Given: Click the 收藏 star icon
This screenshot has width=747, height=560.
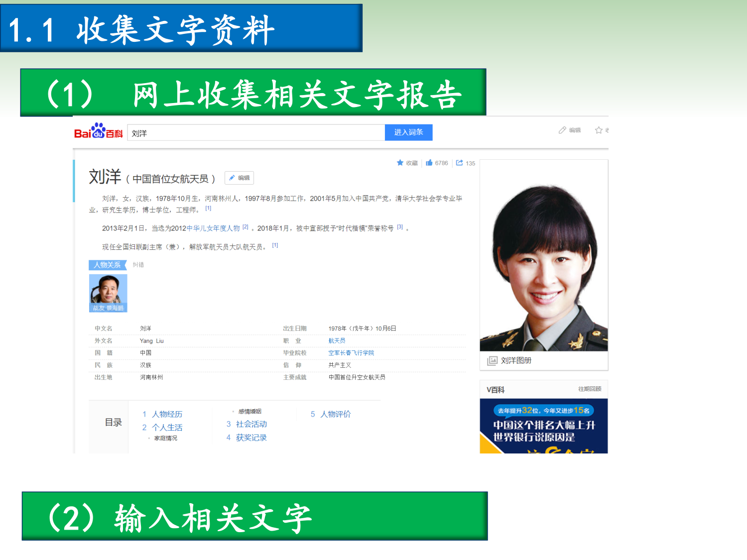Looking at the screenshot, I should point(400,163).
